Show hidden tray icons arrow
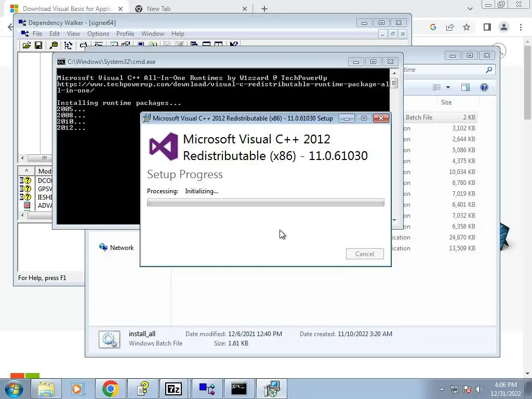The image size is (532, 399). click(x=442, y=390)
